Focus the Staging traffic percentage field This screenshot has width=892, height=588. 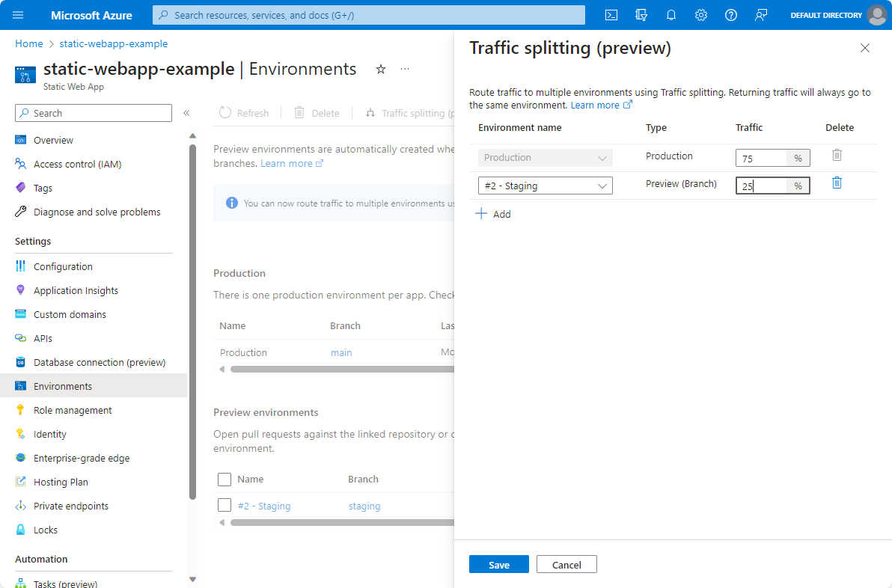[761, 186]
